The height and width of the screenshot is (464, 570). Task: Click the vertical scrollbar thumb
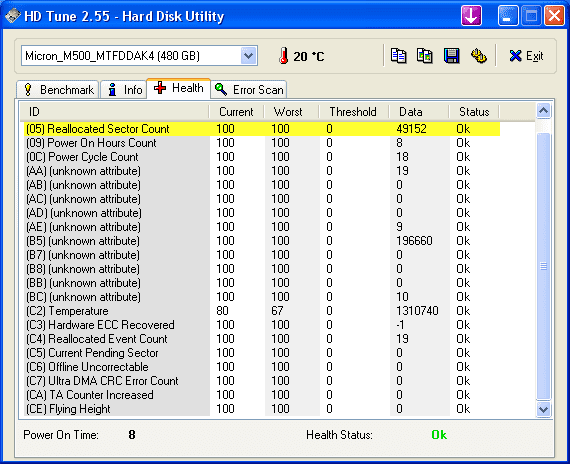(543, 267)
